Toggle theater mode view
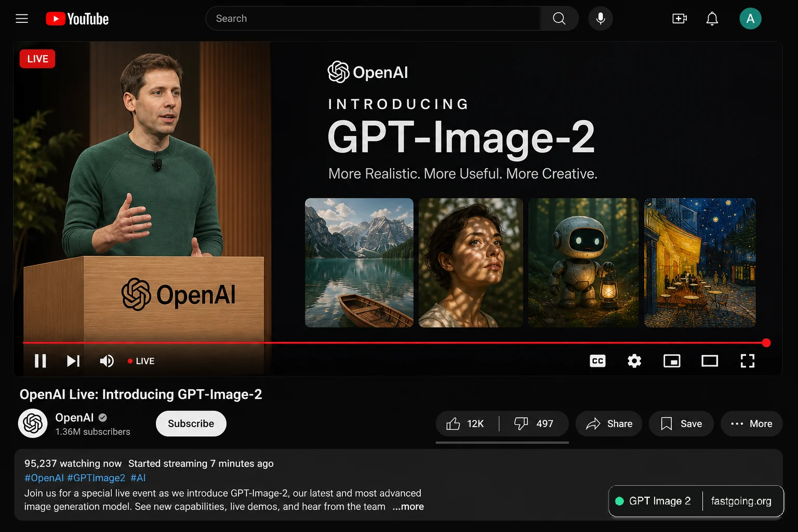Image resolution: width=798 pixels, height=532 pixels. click(x=710, y=361)
